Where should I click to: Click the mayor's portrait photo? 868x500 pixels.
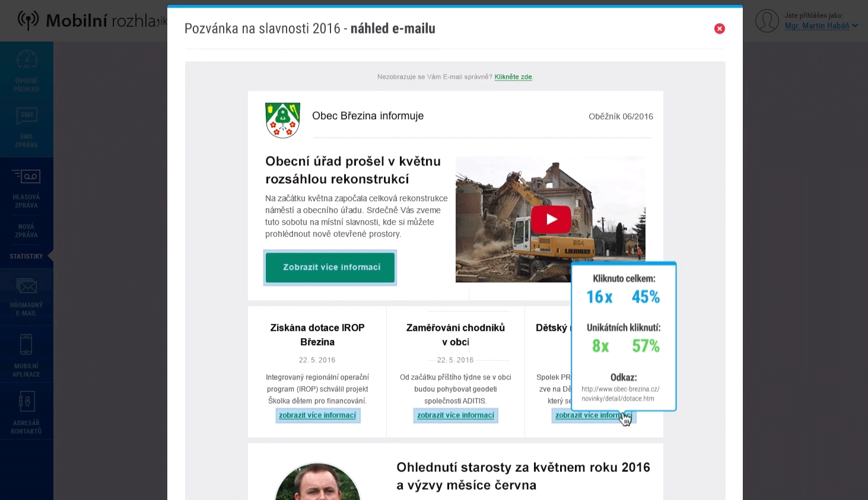point(317,482)
